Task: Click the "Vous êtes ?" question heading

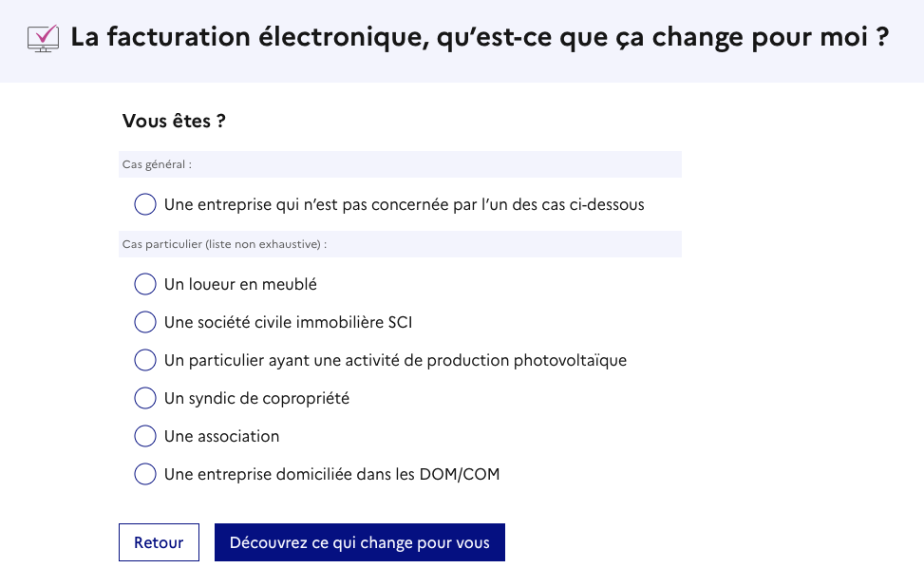Action: [174, 122]
